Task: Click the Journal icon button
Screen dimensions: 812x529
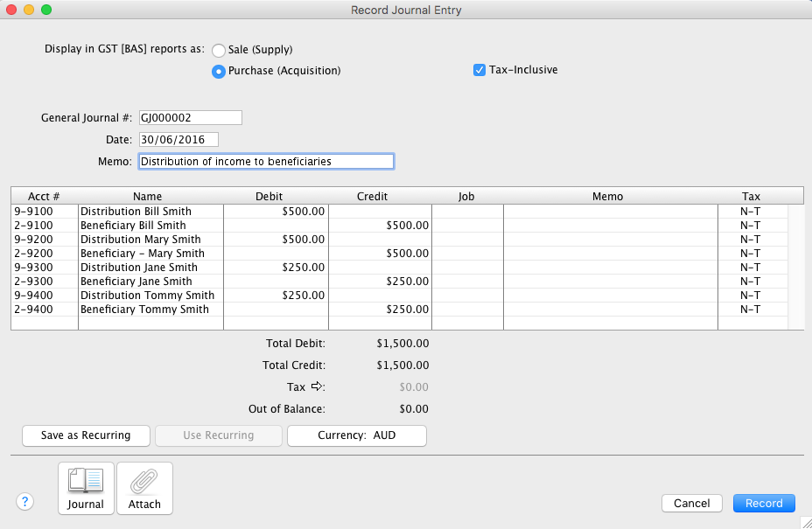Action: coord(86,488)
